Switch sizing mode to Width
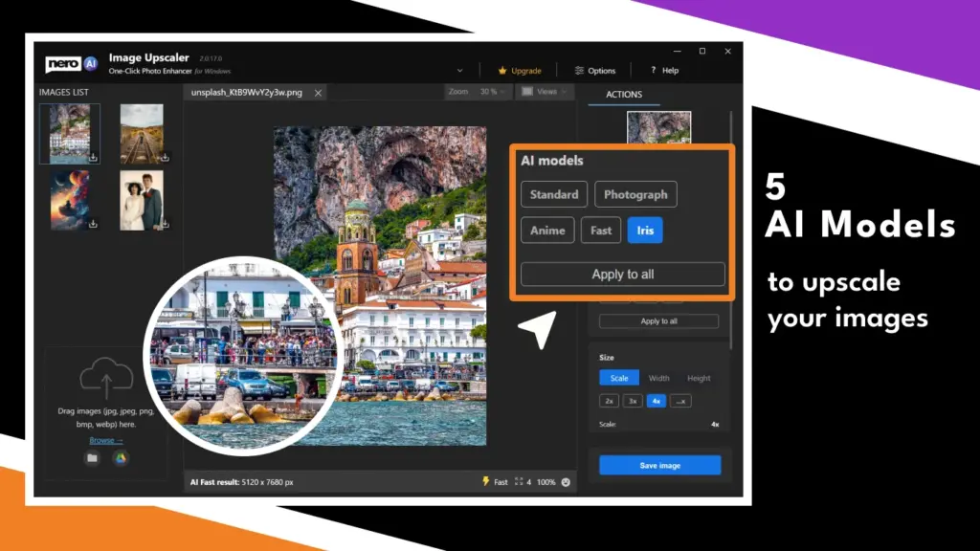 [x=659, y=378]
